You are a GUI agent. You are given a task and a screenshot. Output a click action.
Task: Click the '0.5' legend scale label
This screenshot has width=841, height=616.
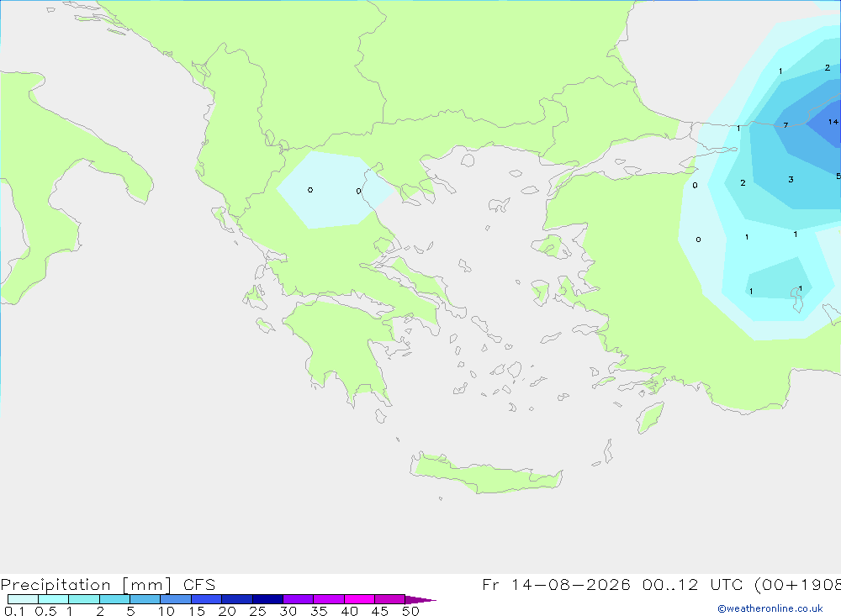pos(45,611)
